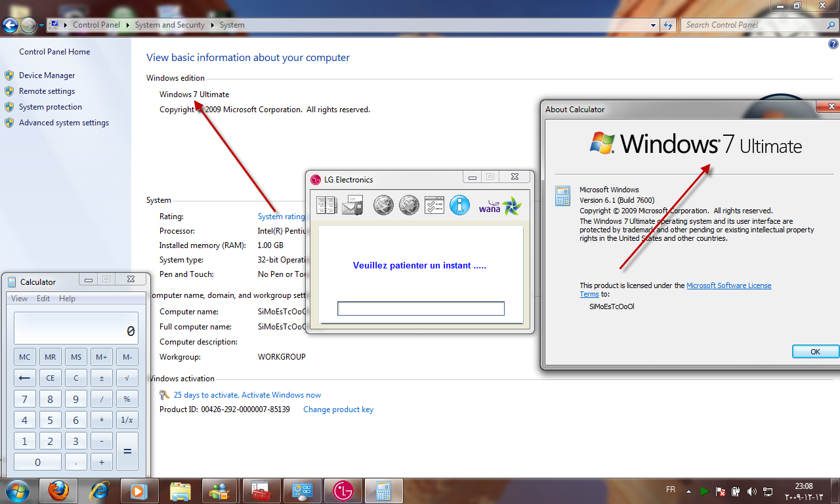Click System and Security breadcrumb
Viewport: 840px width, 504px height.
(x=170, y=25)
